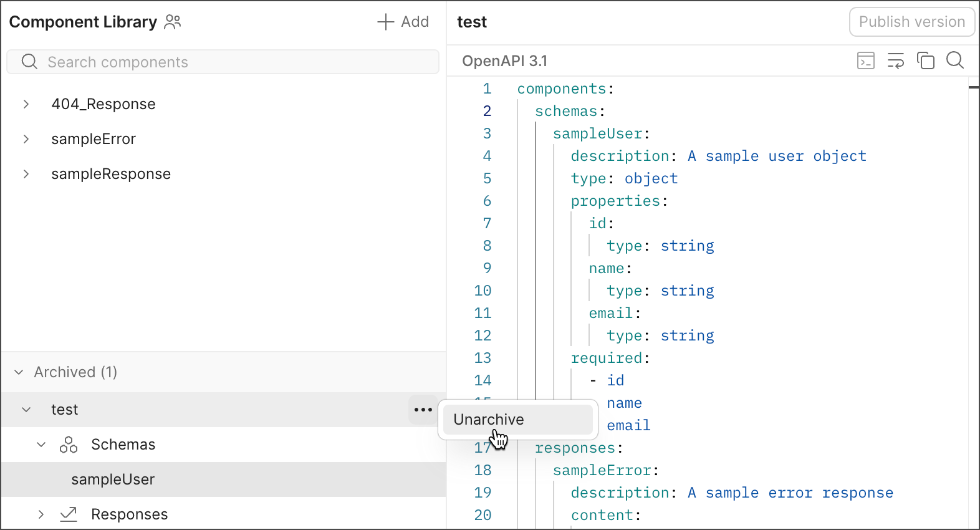Click 'responses:' on line 17
The height and width of the screenshot is (530, 980).
click(579, 448)
